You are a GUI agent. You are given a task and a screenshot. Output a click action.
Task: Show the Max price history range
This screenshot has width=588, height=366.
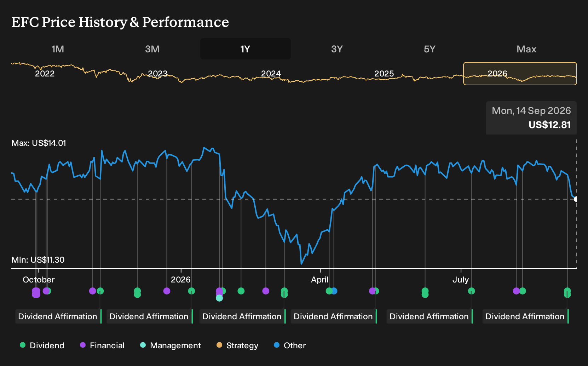pos(526,49)
